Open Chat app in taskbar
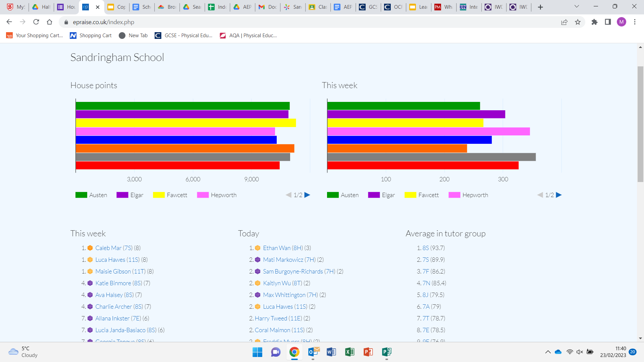This screenshot has height=362, width=644. (276, 352)
